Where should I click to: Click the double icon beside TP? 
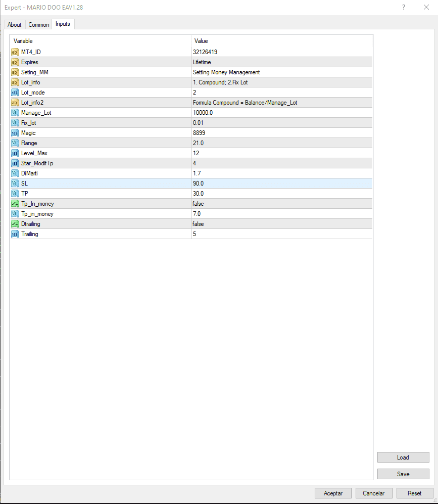click(15, 194)
